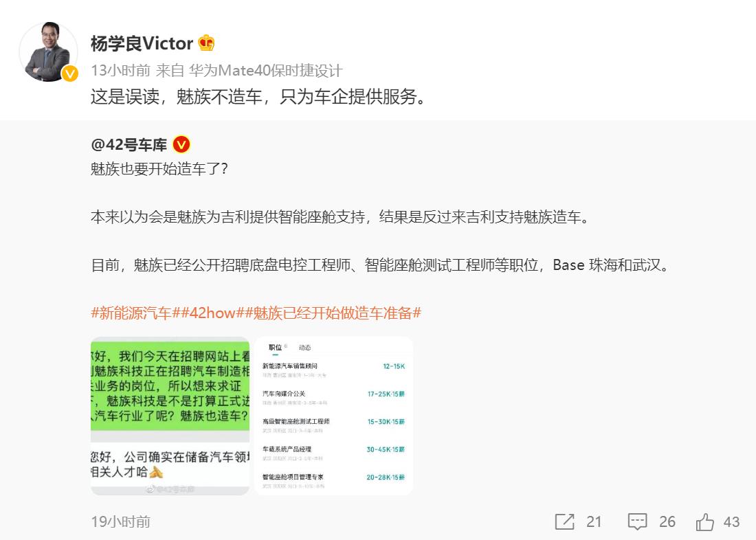Click the 杨学良Victor username

142,43
